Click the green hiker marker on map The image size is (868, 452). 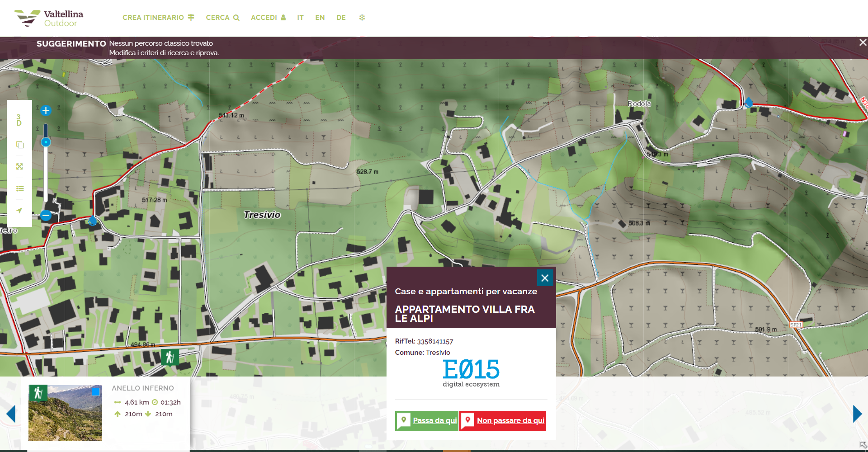(170, 357)
